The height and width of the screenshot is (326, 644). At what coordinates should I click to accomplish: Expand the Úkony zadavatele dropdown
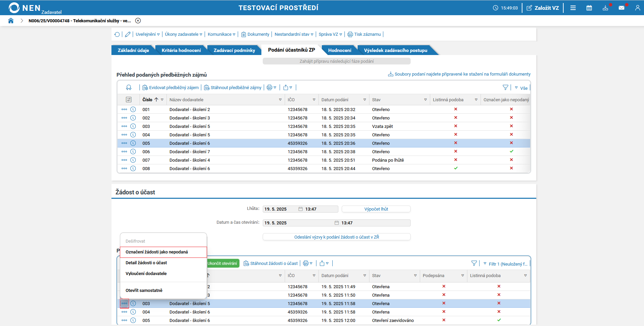click(x=183, y=34)
